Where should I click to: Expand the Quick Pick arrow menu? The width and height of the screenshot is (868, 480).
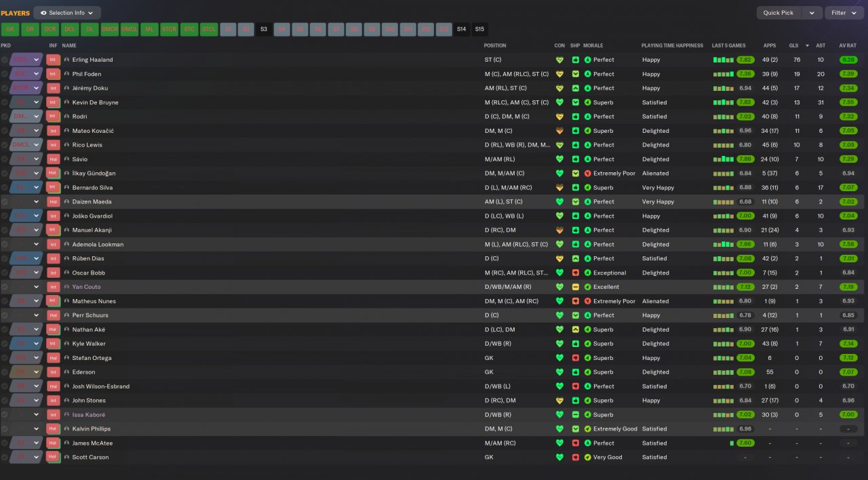812,13
